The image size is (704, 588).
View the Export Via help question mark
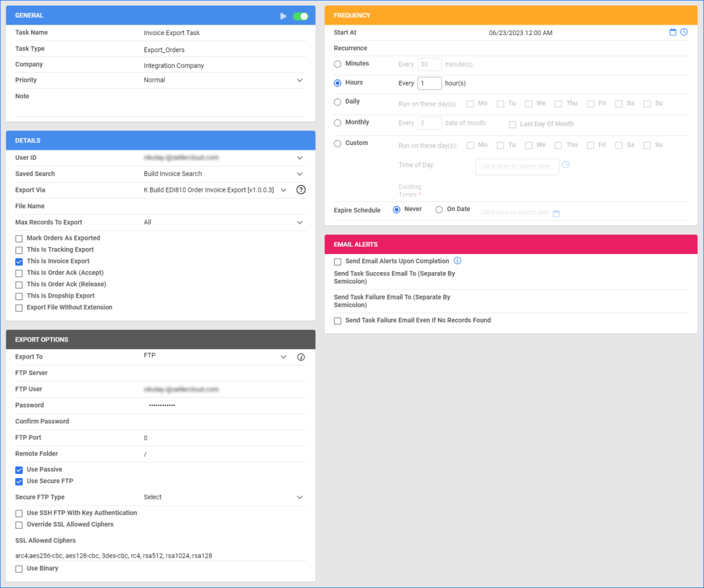pos(301,190)
